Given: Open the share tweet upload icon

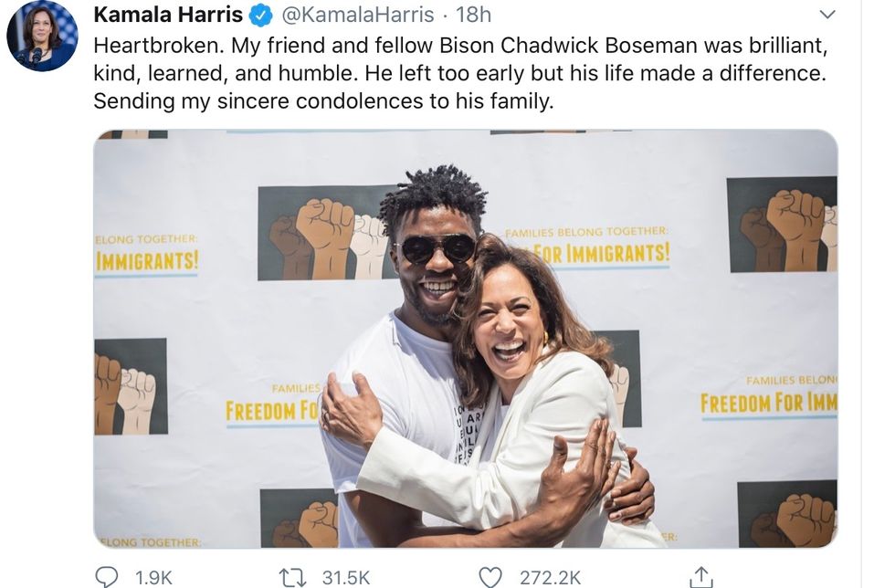Looking at the screenshot, I should [701, 576].
